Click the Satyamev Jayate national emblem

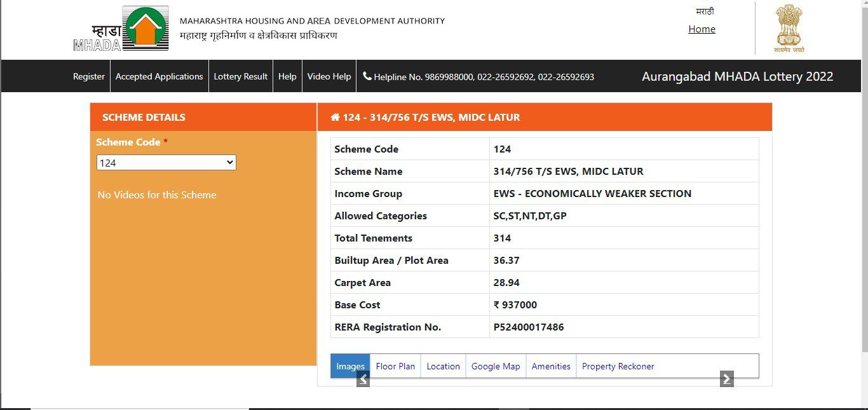[789, 29]
